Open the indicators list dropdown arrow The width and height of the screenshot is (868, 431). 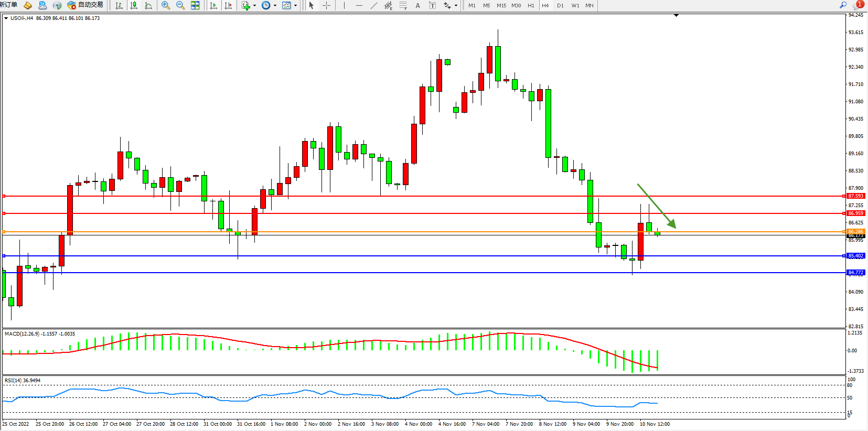pyautogui.click(x=255, y=5)
